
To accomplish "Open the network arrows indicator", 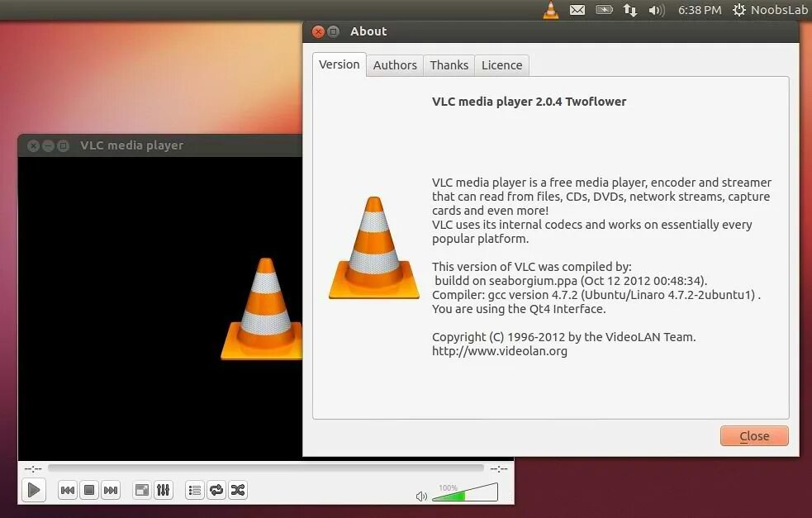I will pyautogui.click(x=629, y=10).
